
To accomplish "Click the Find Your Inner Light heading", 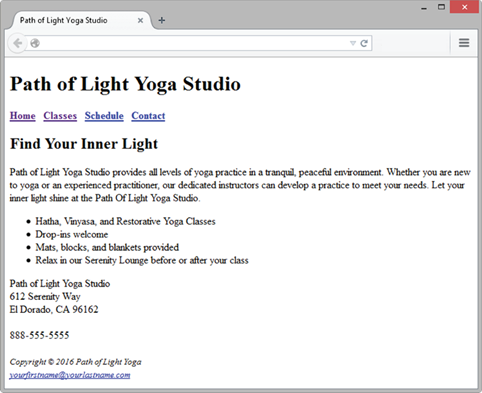I will (84, 144).
